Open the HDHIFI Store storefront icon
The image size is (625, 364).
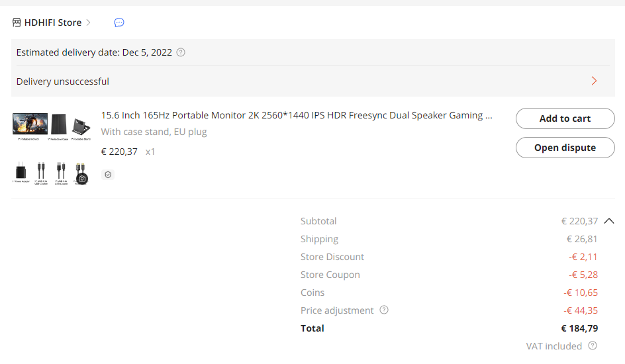pos(17,23)
